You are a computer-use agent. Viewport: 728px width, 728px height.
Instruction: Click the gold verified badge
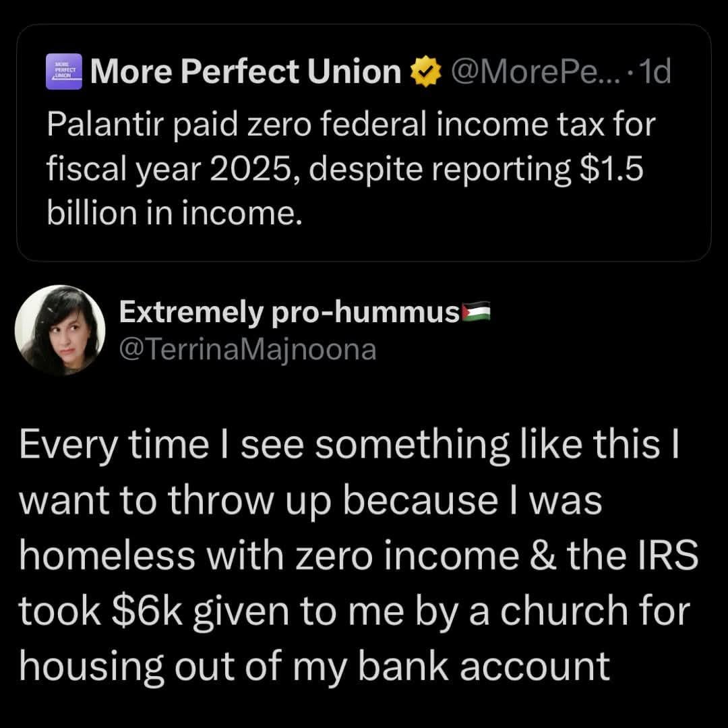coord(426,73)
